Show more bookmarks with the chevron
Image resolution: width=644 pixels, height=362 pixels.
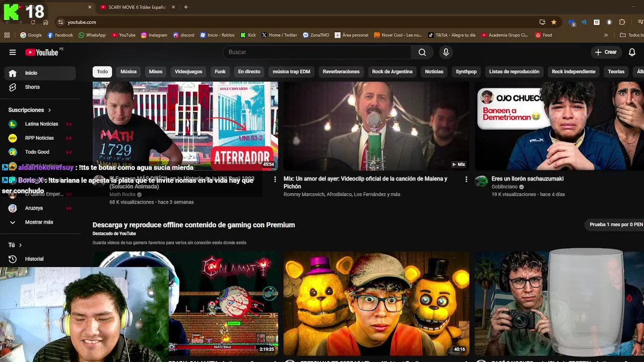606,35
